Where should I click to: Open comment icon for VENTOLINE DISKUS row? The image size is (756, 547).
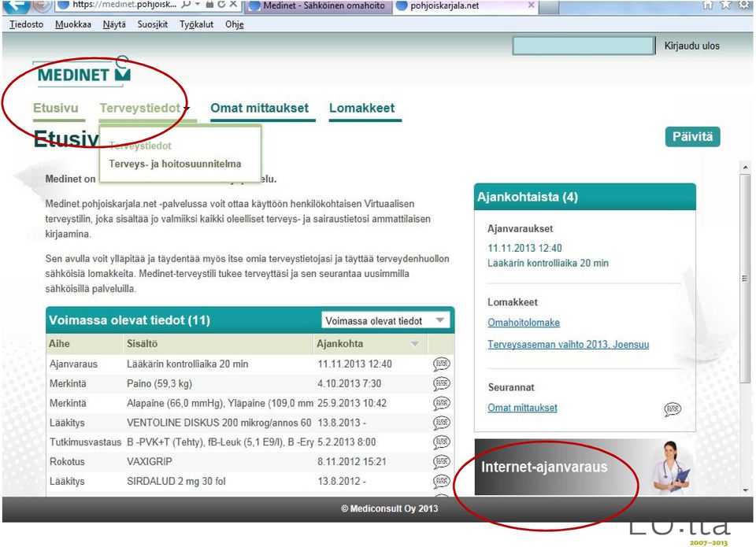coord(441,423)
